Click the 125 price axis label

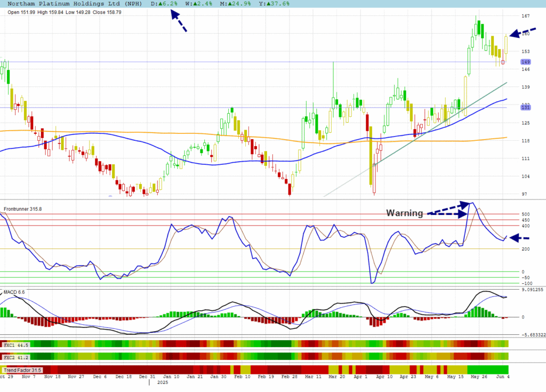(x=525, y=123)
